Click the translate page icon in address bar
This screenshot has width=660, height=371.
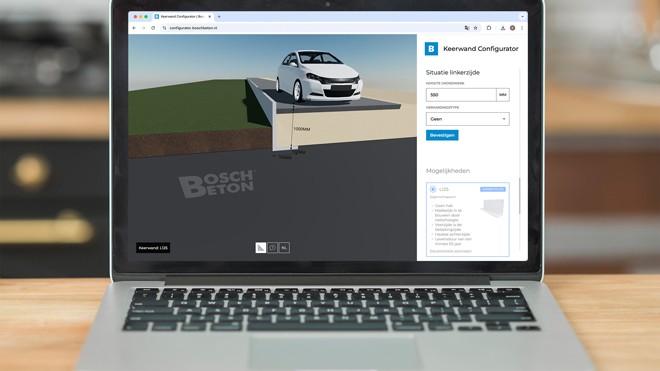click(x=467, y=28)
